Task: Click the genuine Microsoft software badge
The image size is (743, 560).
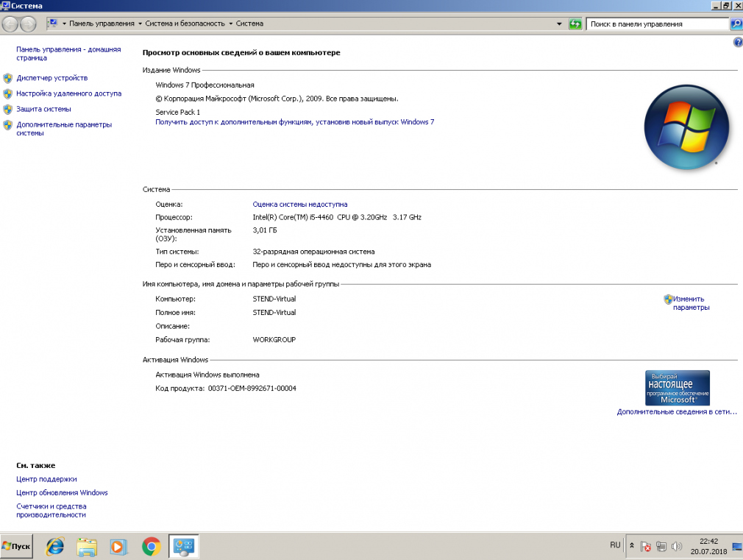Action: coord(677,388)
